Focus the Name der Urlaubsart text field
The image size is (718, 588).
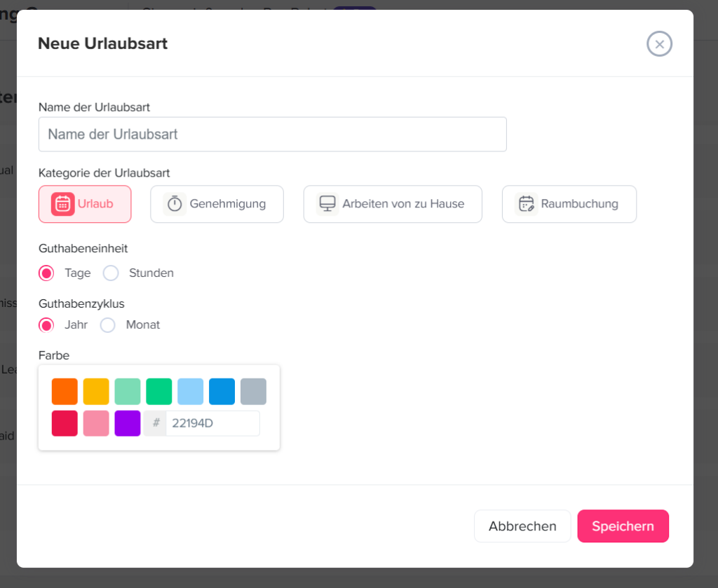coord(272,135)
